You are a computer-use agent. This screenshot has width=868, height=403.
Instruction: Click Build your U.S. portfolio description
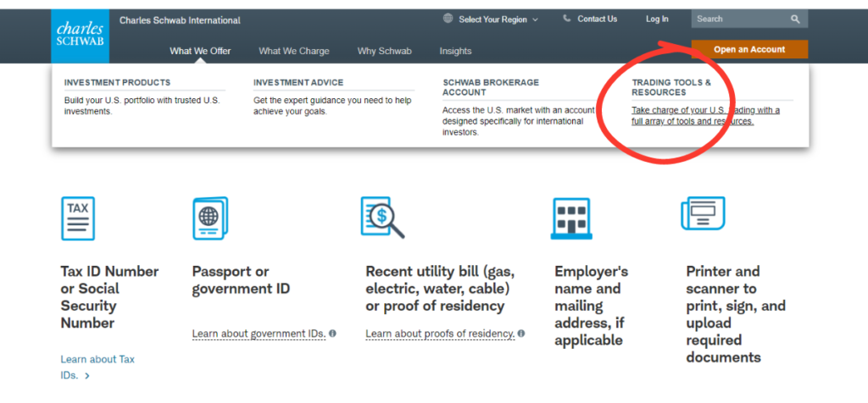[x=142, y=106]
